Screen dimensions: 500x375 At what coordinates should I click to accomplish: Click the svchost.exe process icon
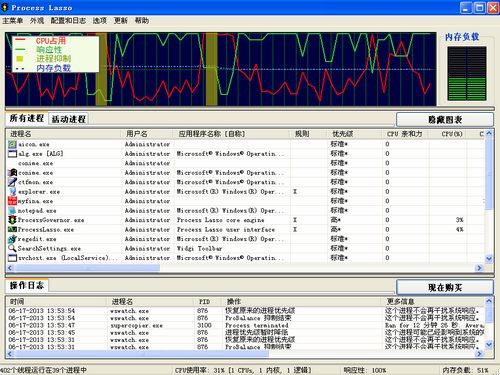[12, 258]
